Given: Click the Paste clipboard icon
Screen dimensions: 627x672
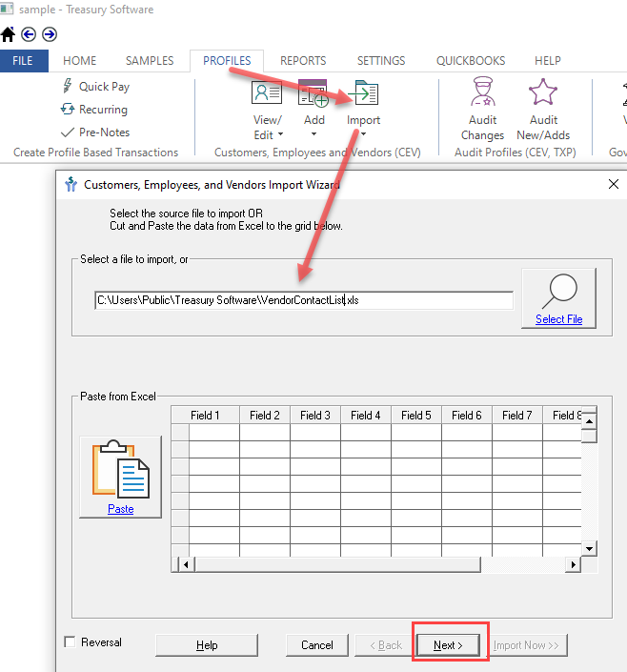Looking at the screenshot, I should tap(120, 469).
